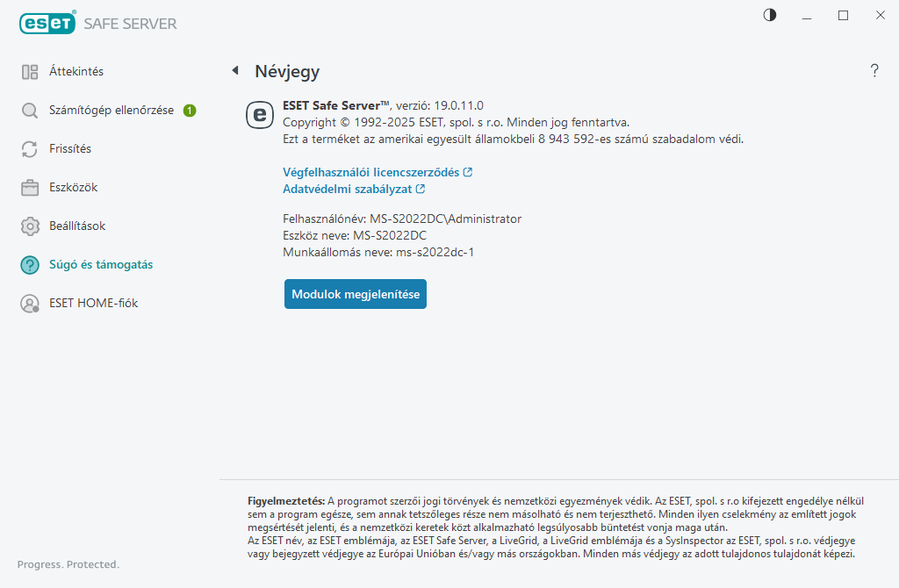
Task: Click the Súgó és támogatás question icon
Action: 30,265
